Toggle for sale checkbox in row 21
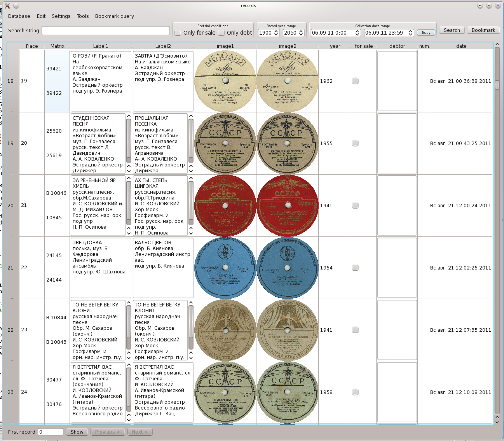 click(355, 205)
